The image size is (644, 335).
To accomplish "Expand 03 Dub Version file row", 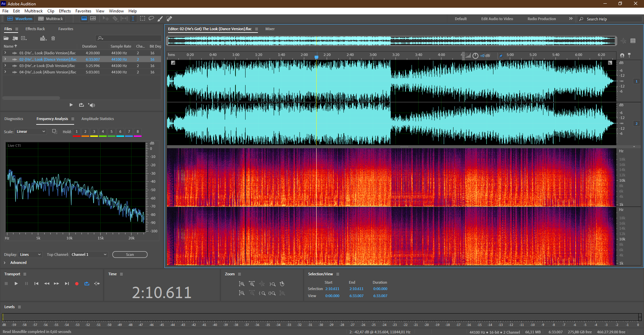I will (5, 66).
